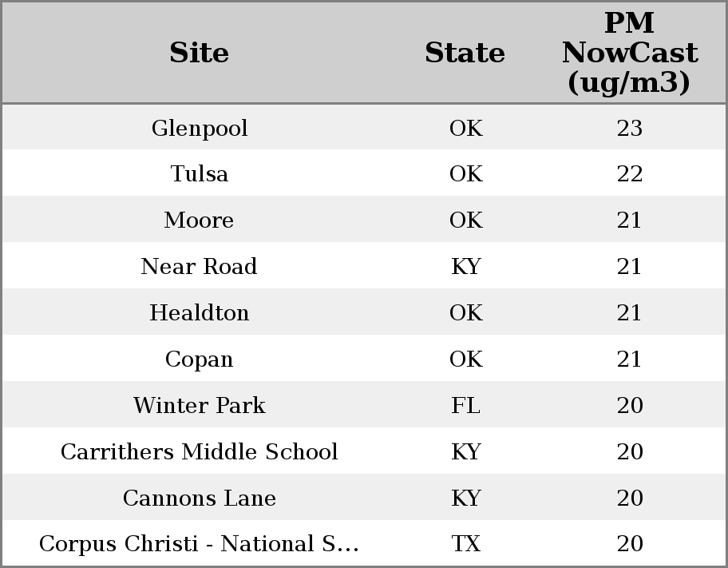728x568 pixels.
Task: Click the Near Road site name
Action: click(199, 267)
